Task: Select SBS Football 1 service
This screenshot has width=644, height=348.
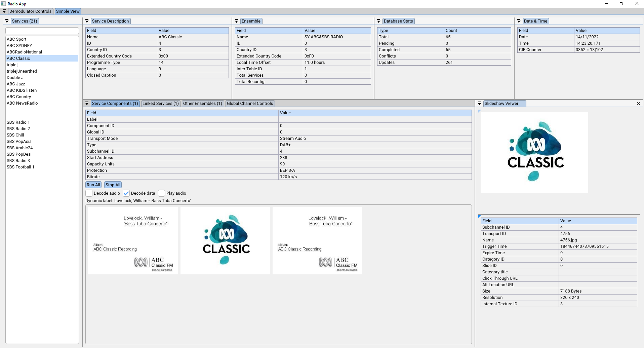Action: pos(42,167)
